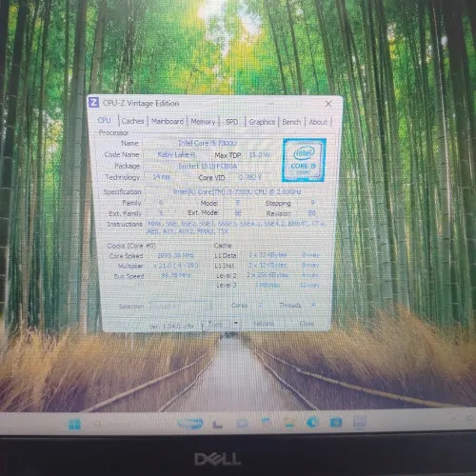Screen dimensions: 476x476
Task: Select the Graphics tab
Action: [x=262, y=122]
